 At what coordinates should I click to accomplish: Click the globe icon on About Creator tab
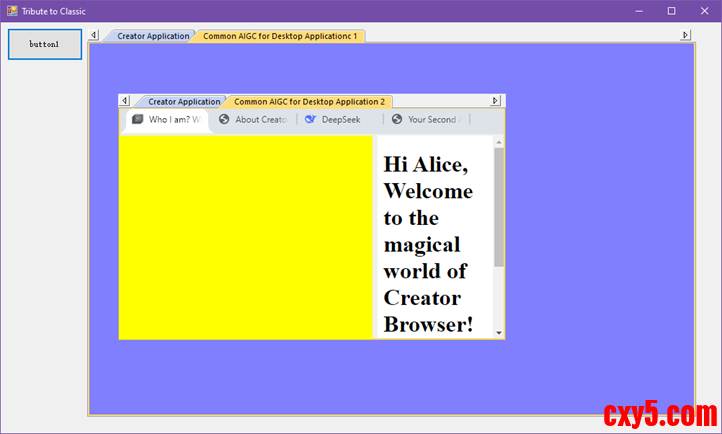tap(224, 119)
